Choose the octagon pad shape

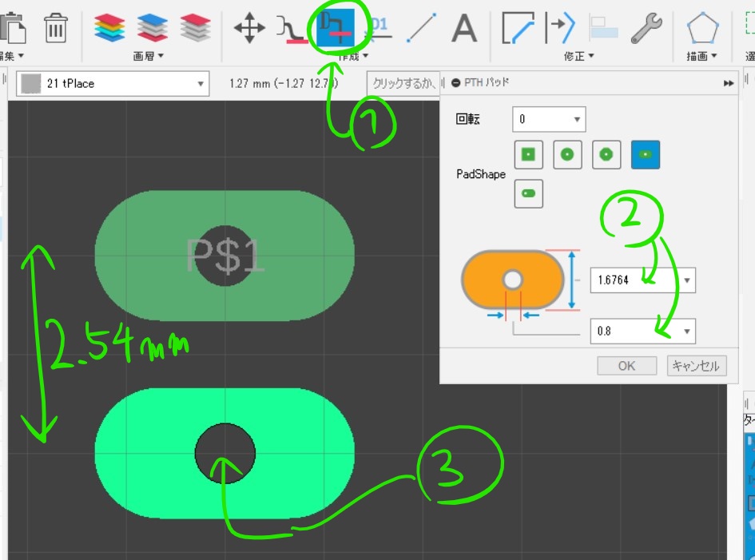click(x=606, y=154)
